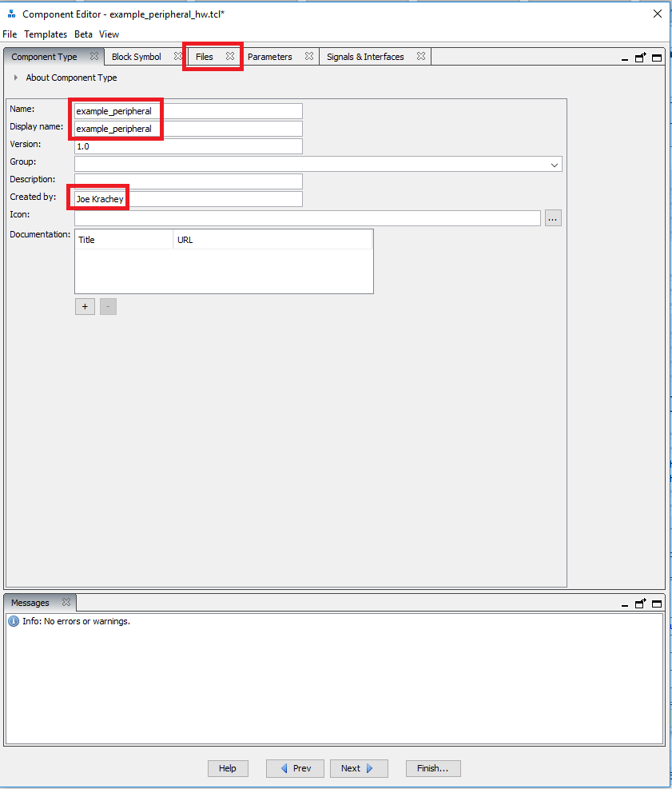Click the Next button
Image resolution: width=672 pixels, height=789 pixels.
point(359,768)
